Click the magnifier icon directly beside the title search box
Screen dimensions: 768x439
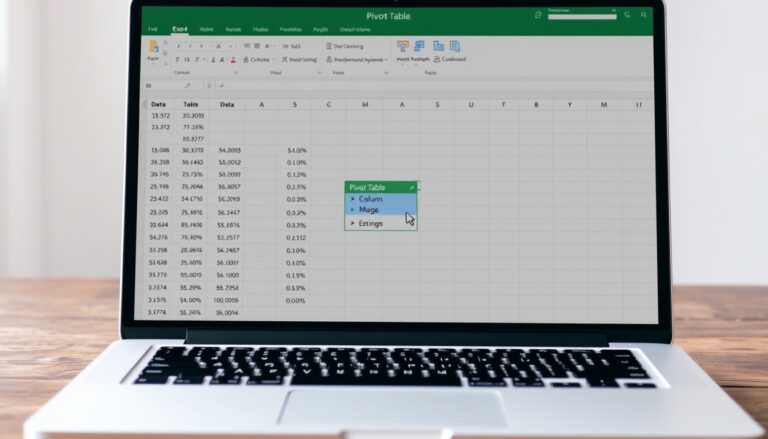(627, 15)
